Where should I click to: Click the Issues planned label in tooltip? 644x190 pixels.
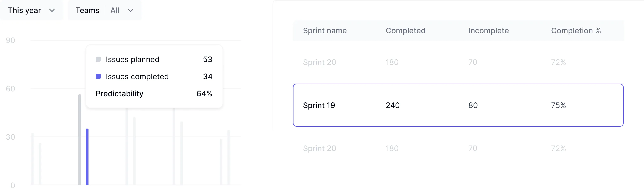point(132,59)
